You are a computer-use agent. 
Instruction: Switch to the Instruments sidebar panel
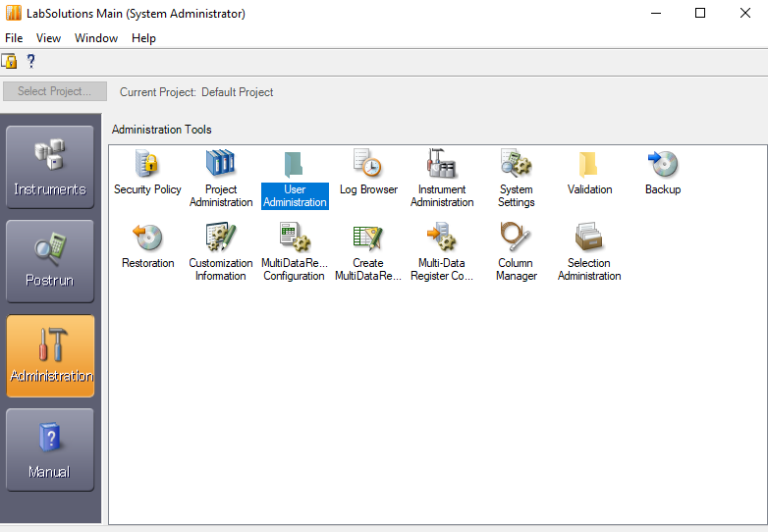pos(50,168)
